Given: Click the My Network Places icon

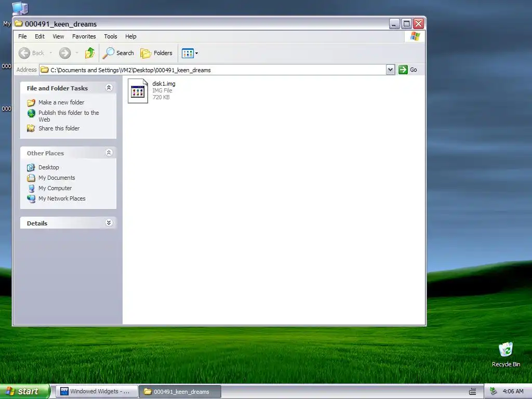Looking at the screenshot, I should click(x=31, y=198).
